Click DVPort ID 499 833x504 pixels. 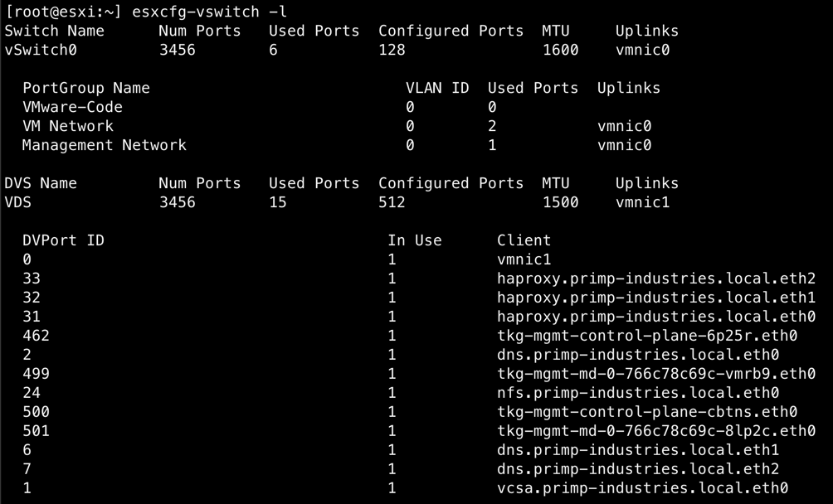(x=37, y=374)
